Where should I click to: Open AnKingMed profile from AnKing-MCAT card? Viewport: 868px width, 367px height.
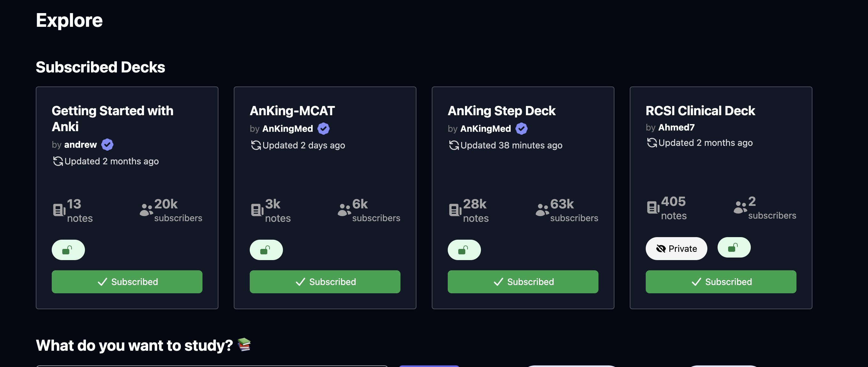[287, 129]
